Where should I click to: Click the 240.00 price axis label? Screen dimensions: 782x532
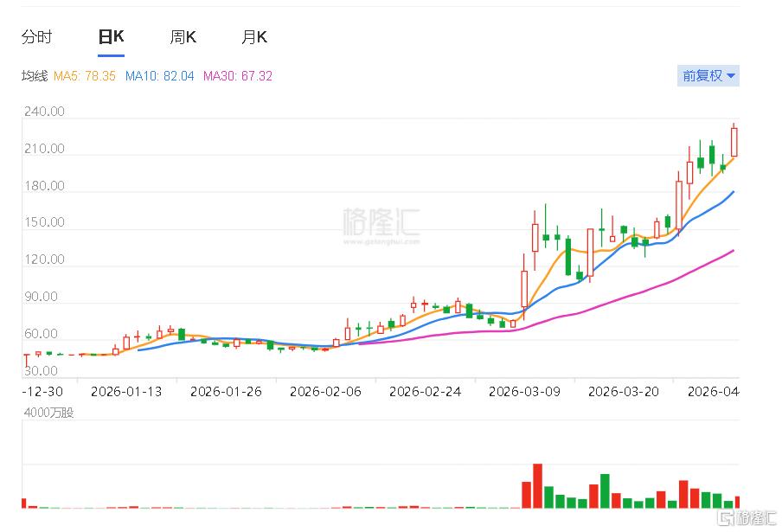tap(42, 111)
